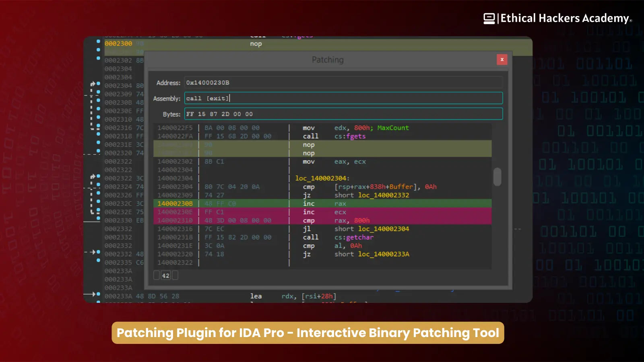Select the 14000231E cmp al, 0Ah row
The width and height of the screenshot is (644, 362).
tap(322, 246)
